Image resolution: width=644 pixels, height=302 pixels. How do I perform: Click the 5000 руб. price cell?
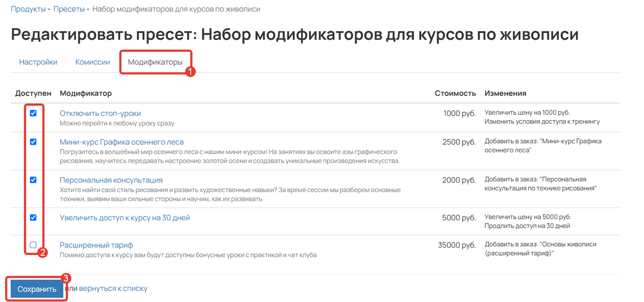(459, 218)
